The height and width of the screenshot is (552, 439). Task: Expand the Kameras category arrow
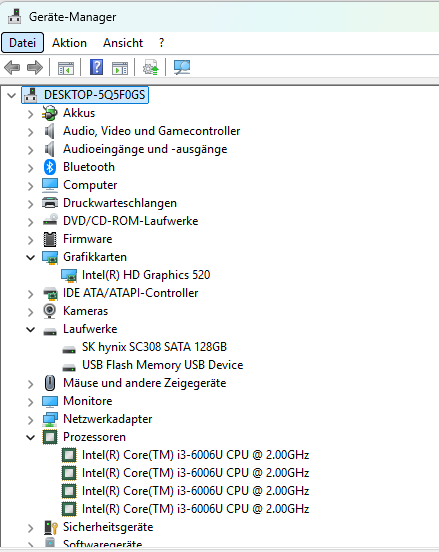(x=31, y=312)
